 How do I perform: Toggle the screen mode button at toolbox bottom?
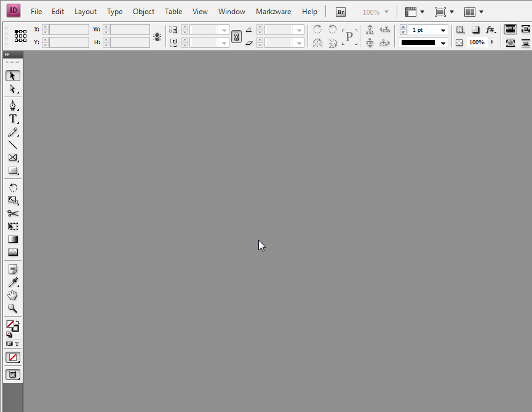[13, 374]
